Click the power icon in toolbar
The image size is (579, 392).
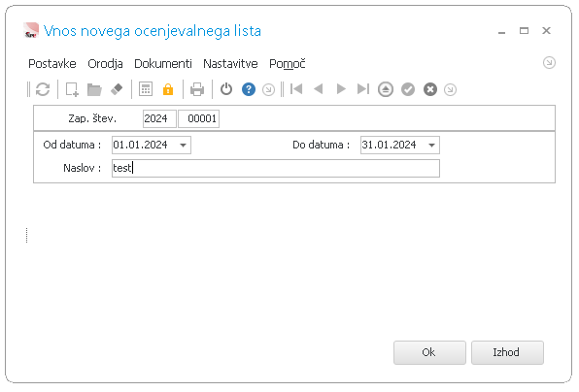click(226, 89)
